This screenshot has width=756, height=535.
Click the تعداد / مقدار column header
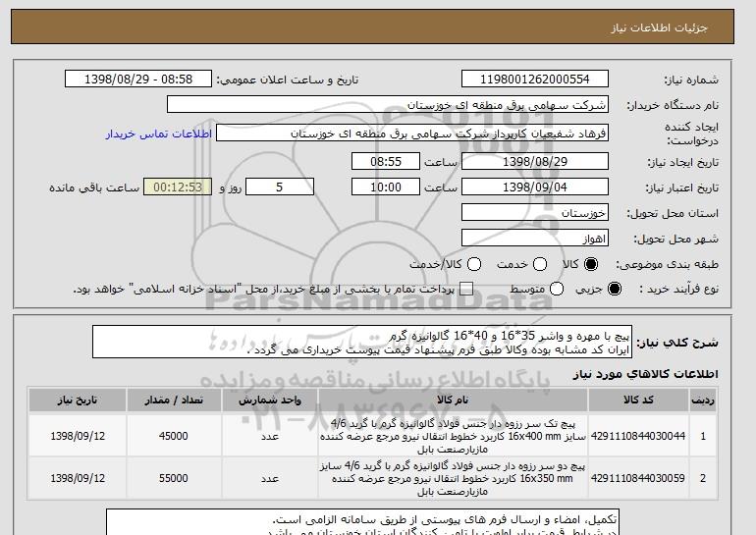(x=174, y=401)
